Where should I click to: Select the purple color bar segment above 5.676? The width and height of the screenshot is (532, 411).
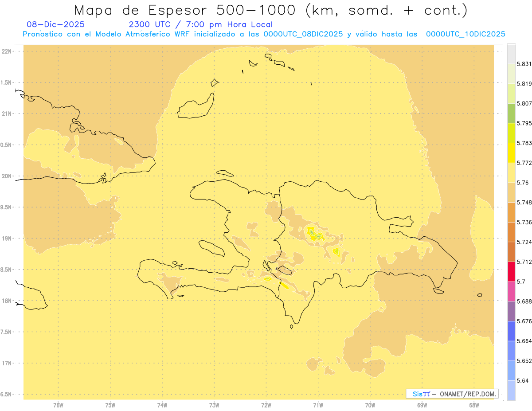tap(511, 311)
